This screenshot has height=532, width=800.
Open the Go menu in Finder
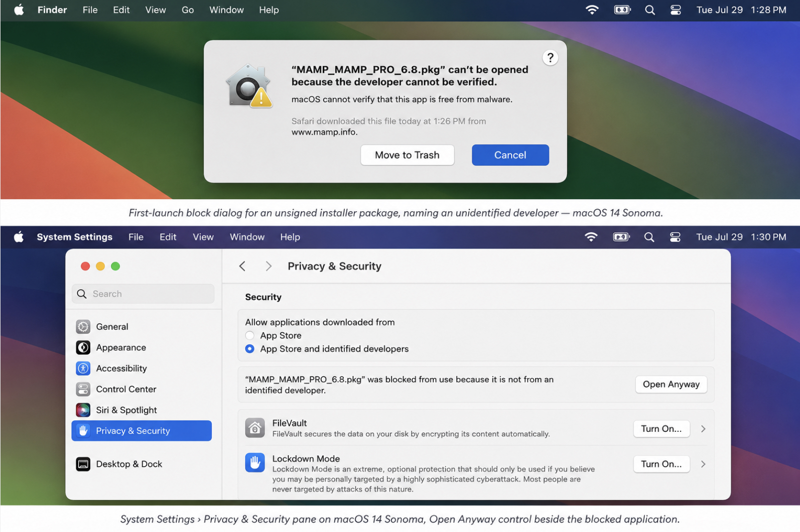pyautogui.click(x=188, y=10)
